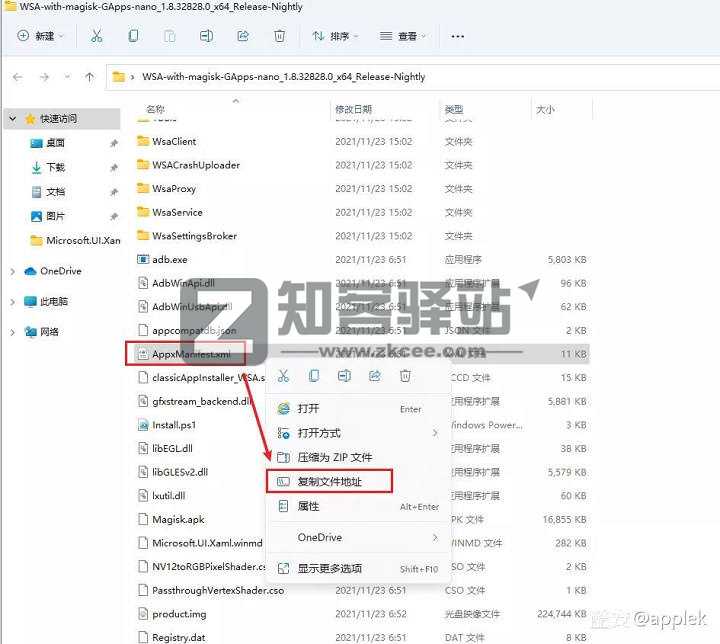Select the WsaService folder
This screenshot has width=720, height=644.
coord(177,212)
